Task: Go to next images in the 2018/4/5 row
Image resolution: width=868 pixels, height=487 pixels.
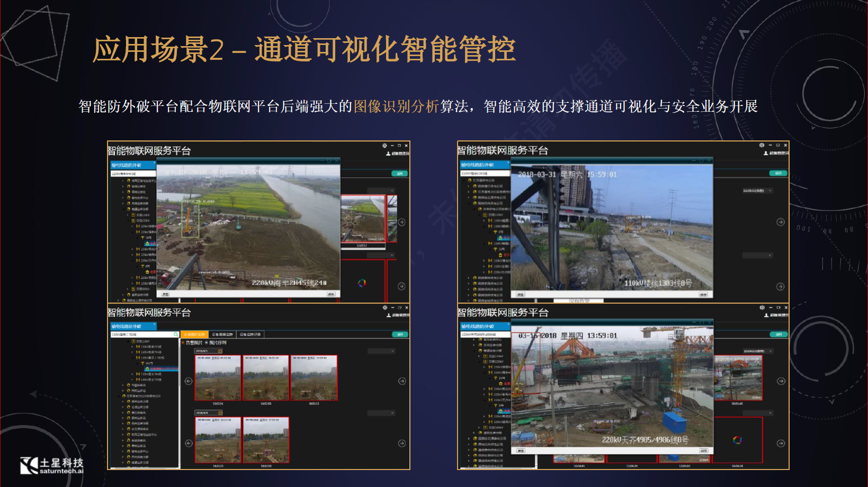Action: [402, 381]
